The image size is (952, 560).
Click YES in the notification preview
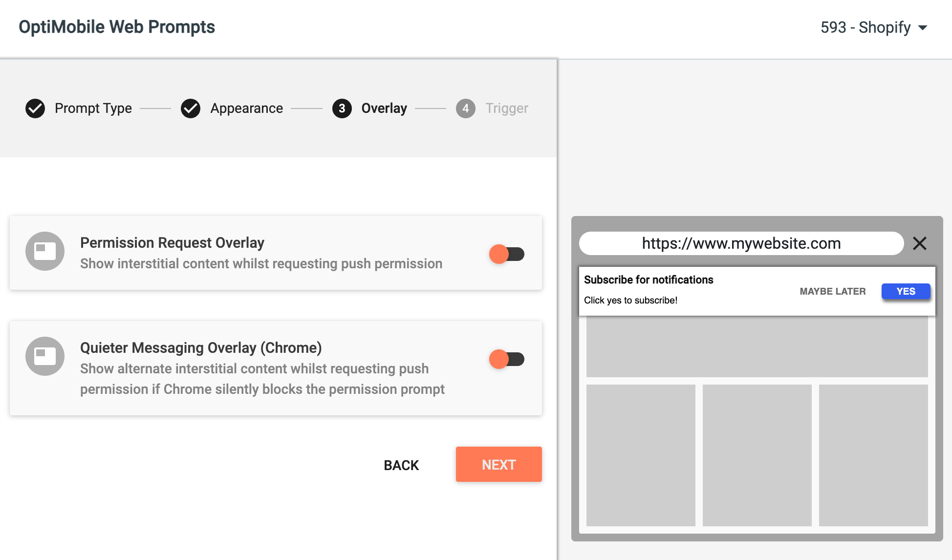[906, 291]
